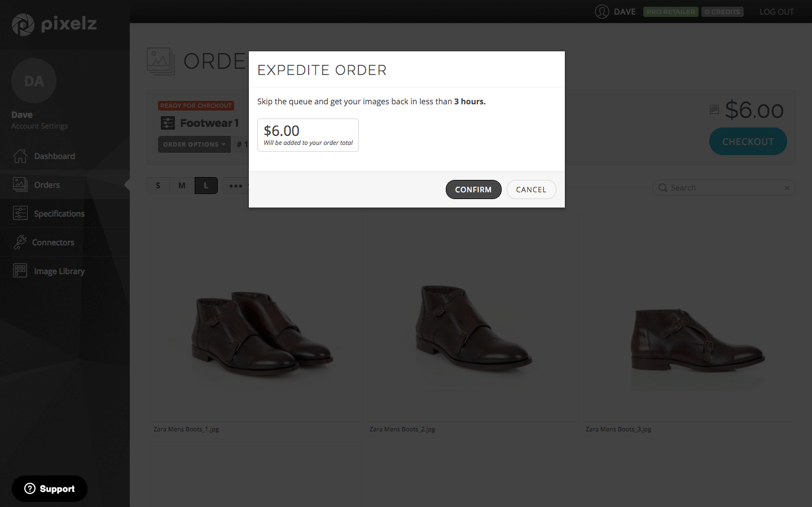The width and height of the screenshot is (812, 507).
Task: Expand the Order Options dropdown
Action: click(194, 144)
